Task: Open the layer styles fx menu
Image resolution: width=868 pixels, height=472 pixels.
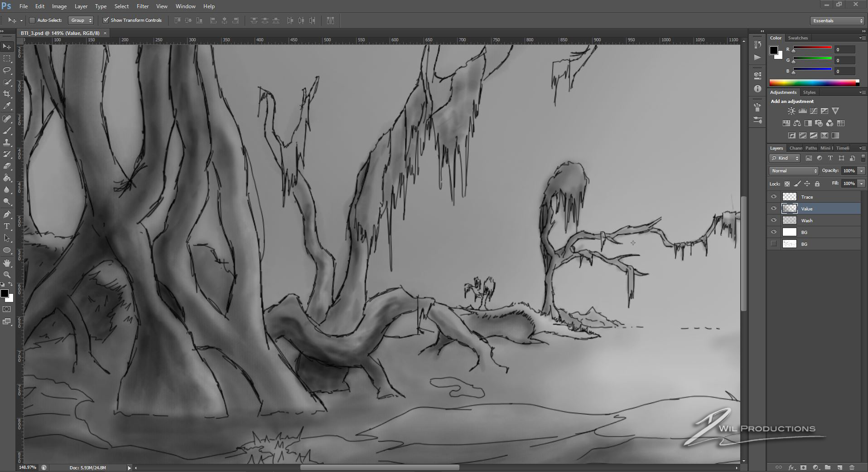Action: [791, 467]
